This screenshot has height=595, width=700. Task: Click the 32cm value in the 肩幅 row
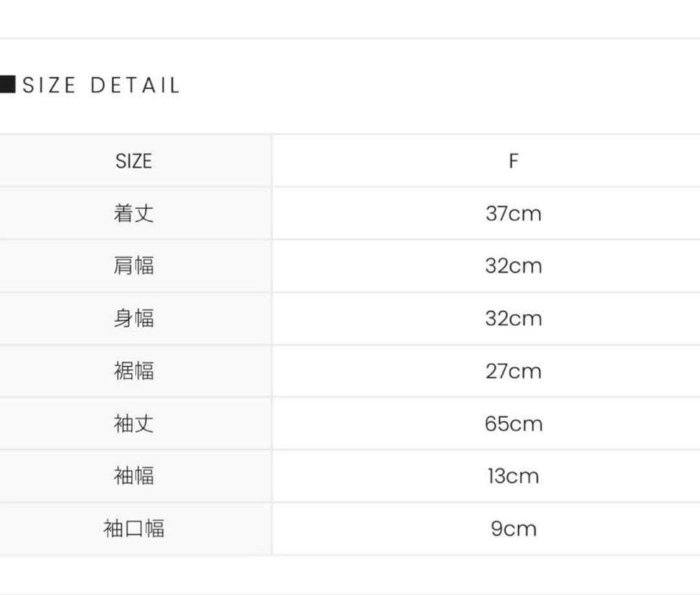click(x=513, y=266)
